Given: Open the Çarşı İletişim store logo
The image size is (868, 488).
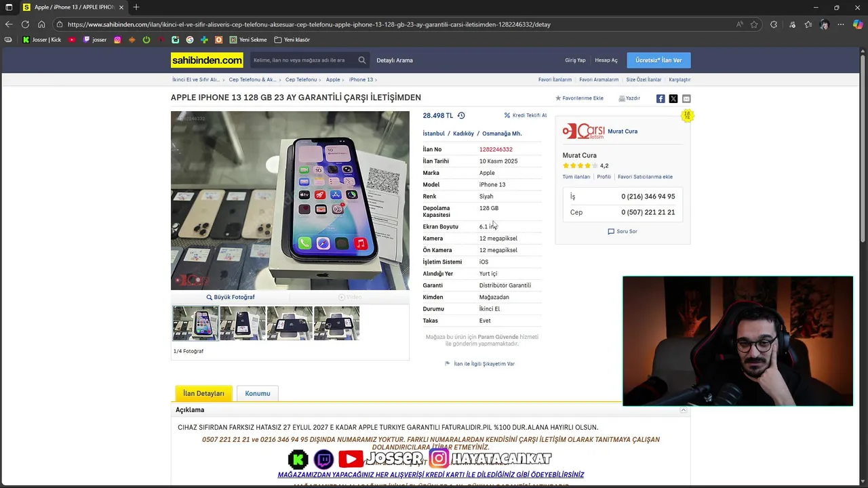Looking at the screenshot, I should 583,131.
